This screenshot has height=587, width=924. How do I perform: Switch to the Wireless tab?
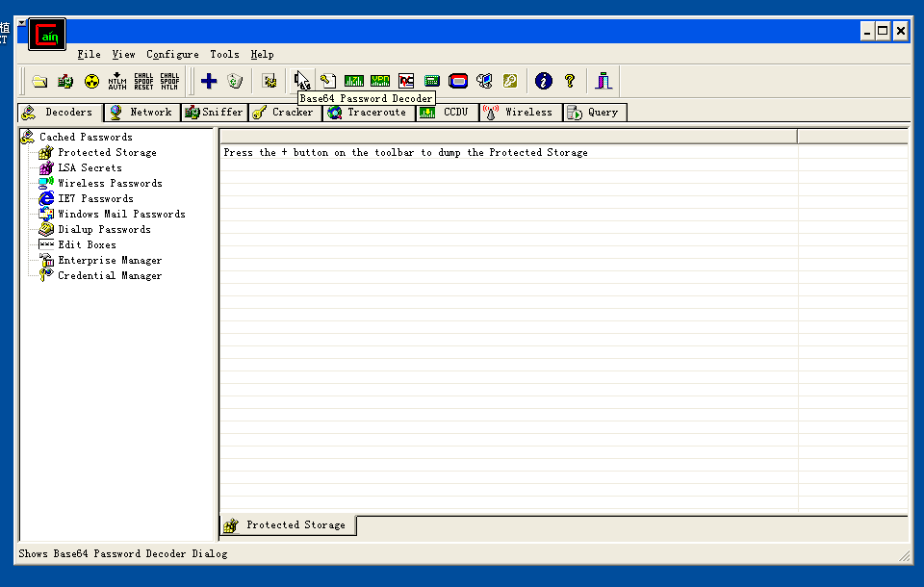521,112
